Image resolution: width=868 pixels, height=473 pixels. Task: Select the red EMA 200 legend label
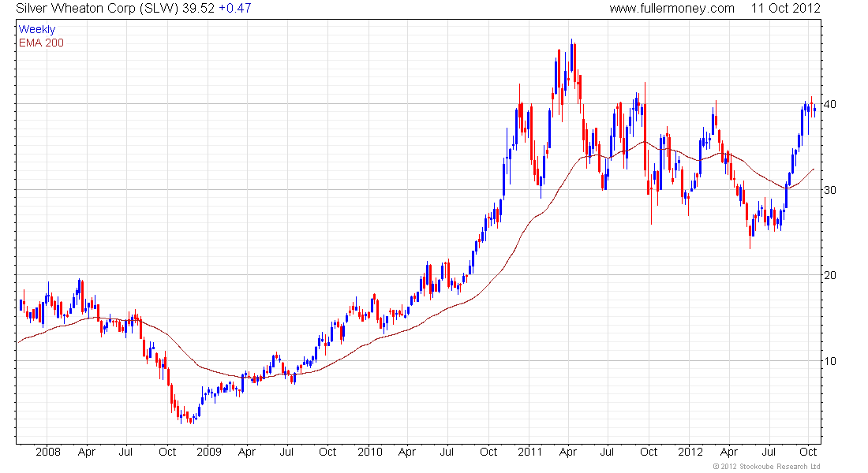click(42, 43)
